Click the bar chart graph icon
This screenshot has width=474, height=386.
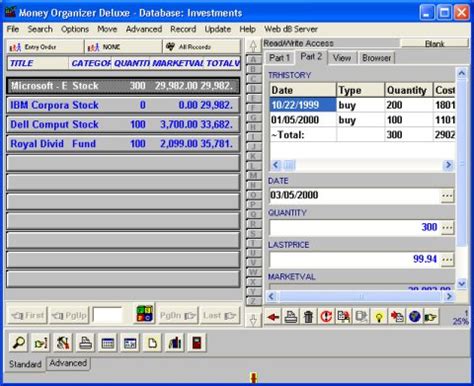(x=174, y=343)
